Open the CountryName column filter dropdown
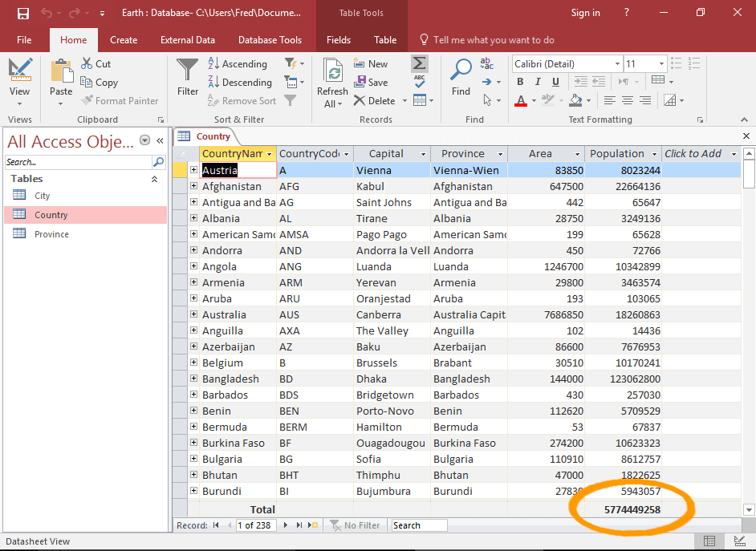This screenshot has width=756, height=551. tap(270, 153)
